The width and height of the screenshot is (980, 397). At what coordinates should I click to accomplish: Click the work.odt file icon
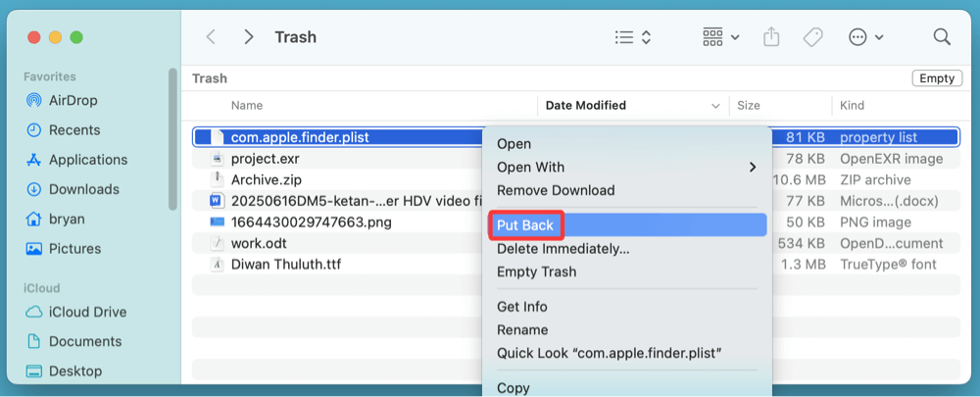(x=217, y=243)
